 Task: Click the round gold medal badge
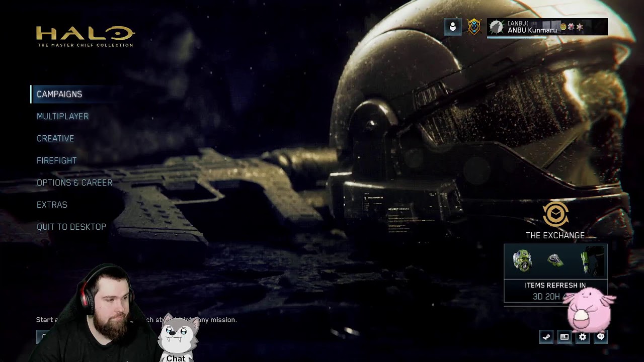coord(563,27)
